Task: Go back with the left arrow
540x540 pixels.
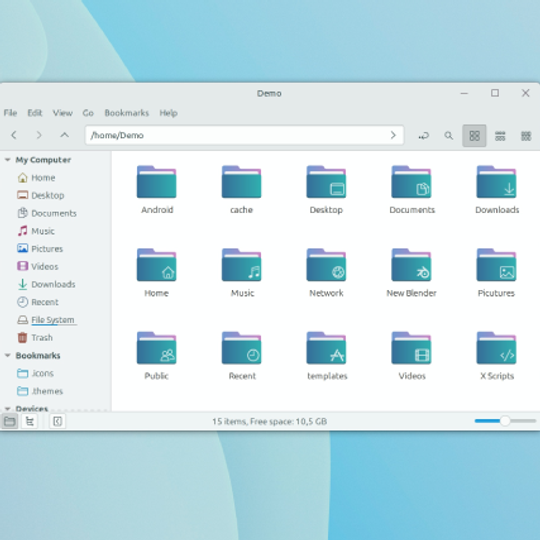Action: 14,135
